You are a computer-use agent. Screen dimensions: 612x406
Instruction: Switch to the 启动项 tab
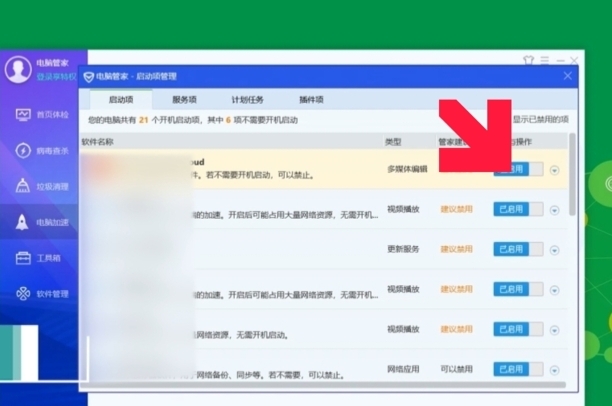[121, 100]
